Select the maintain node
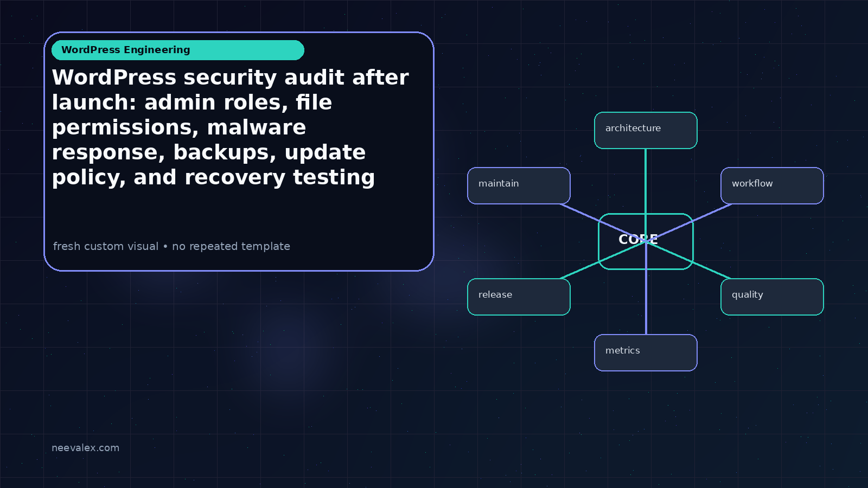This screenshot has height=488, width=868. pos(519,185)
